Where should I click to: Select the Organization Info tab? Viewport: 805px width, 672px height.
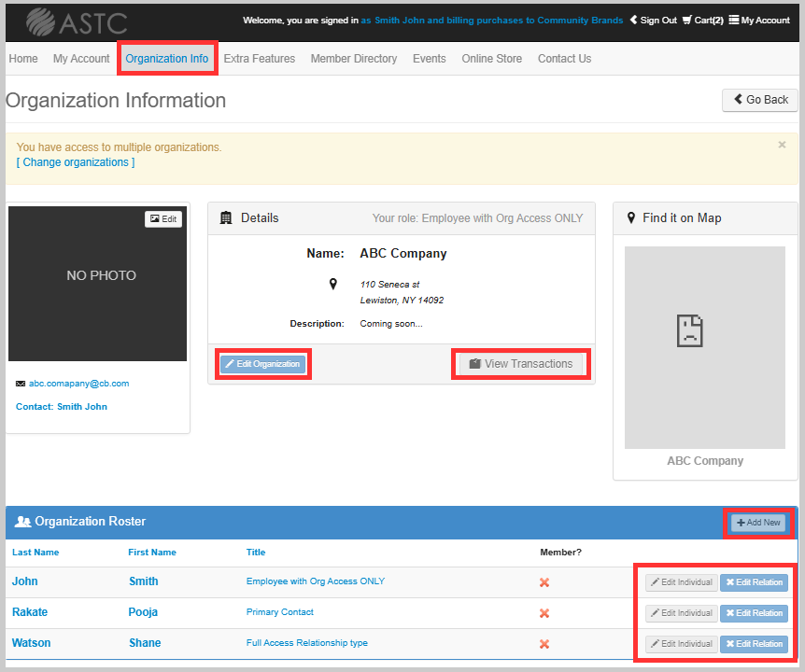[x=167, y=59]
